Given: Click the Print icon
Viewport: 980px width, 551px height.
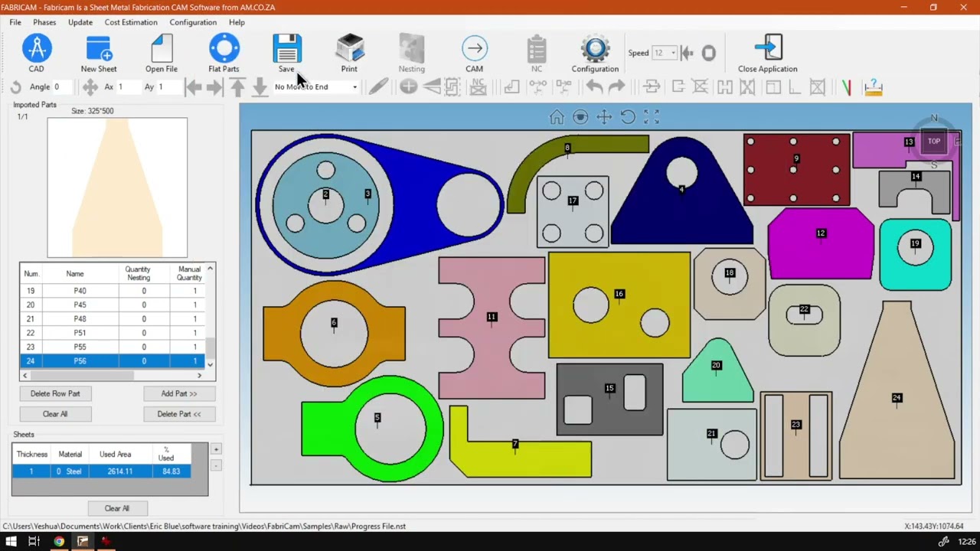Looking at the screenshot, I should coord(350,49).
